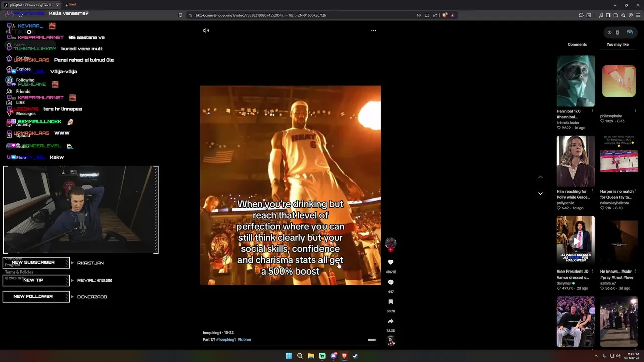Open File Explorer from the taskbar
The image size is (644, 362).
click(311, 356)
